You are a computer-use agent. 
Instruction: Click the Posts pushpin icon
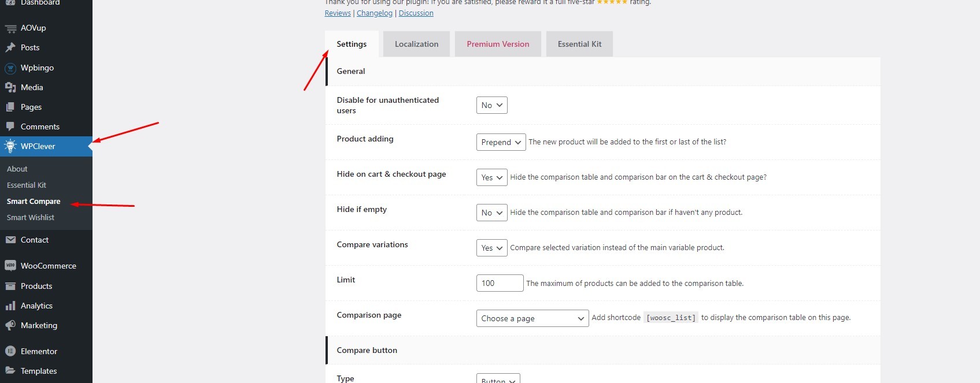click(x=10, y=48)
